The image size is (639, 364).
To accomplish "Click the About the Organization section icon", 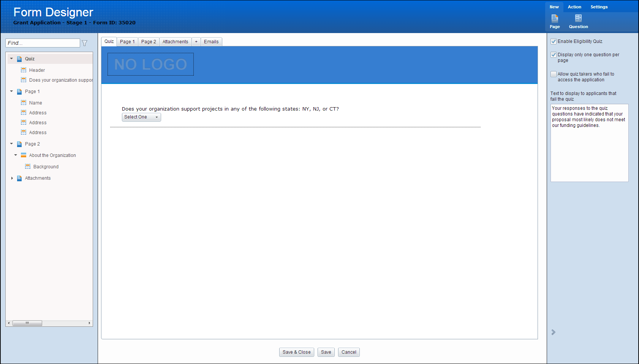I will tap(24, 155).
